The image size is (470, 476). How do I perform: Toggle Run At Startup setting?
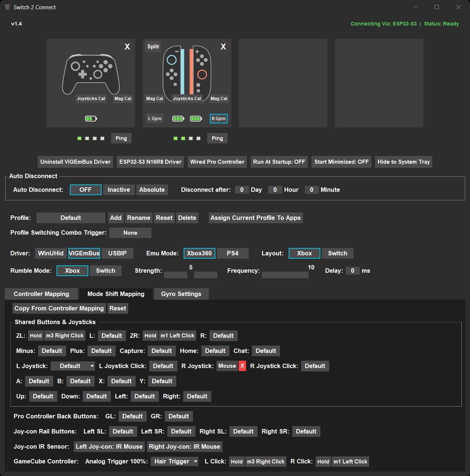[279, 162]
